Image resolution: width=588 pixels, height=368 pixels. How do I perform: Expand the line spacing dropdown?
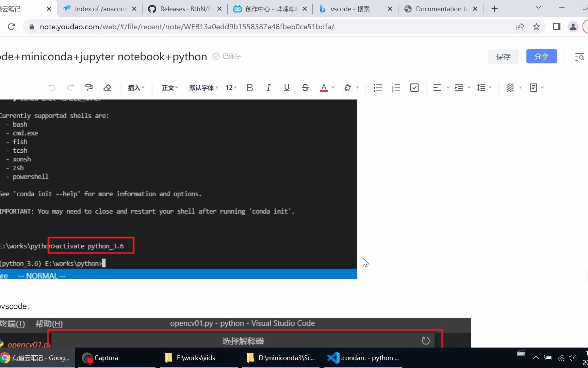[x=484, y=88]
